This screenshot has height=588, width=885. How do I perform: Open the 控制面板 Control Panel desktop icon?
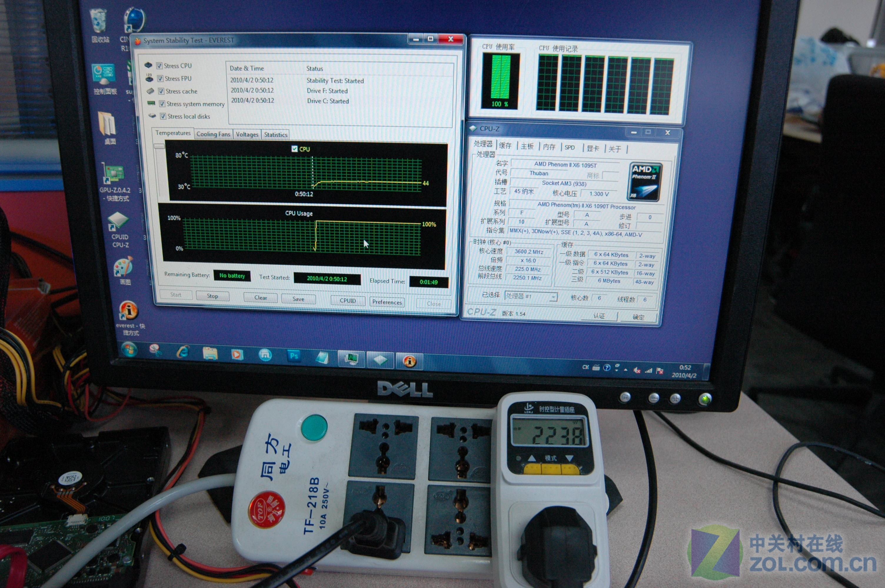point(105,79)
